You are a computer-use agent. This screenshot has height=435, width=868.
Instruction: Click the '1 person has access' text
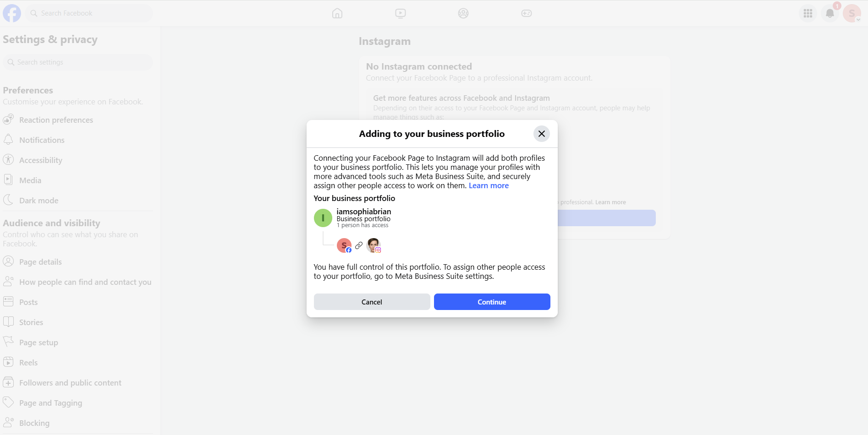click(x=363, y=225)
